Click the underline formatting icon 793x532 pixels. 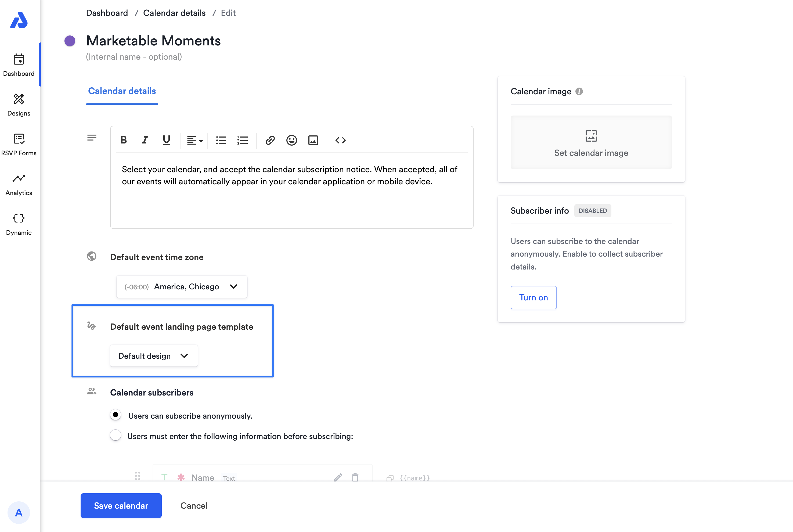point(166,140)
